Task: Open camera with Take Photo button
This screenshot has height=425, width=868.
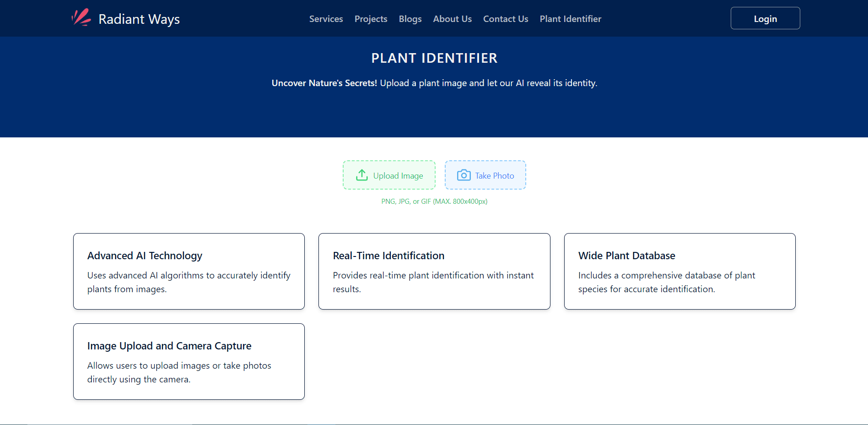Action: [x=485, y=175]
